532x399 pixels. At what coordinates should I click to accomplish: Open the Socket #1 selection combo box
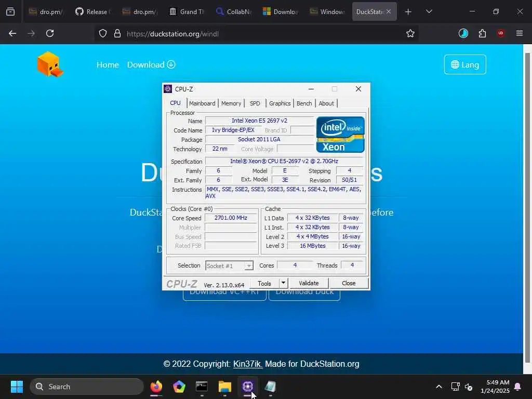229,265
